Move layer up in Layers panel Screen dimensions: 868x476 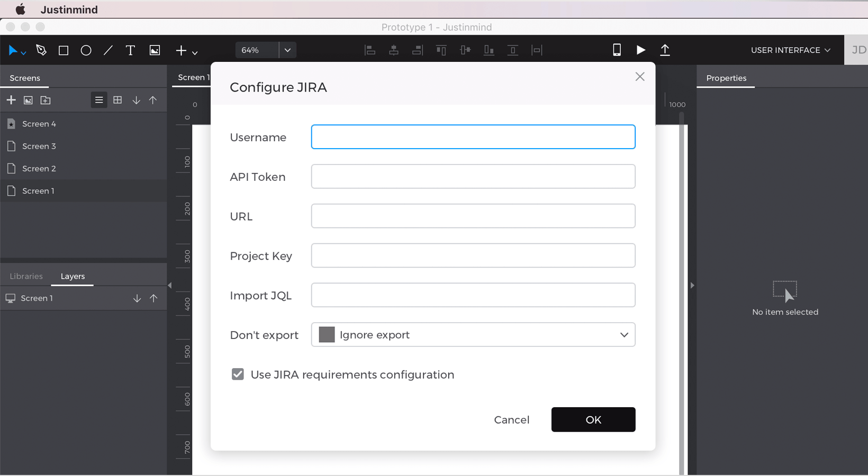pos(153,298)
